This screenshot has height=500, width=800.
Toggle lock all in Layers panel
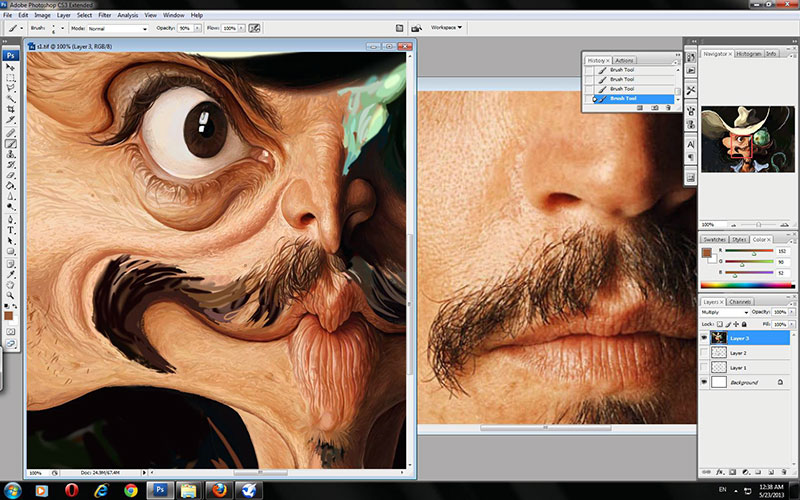(744, 324)
